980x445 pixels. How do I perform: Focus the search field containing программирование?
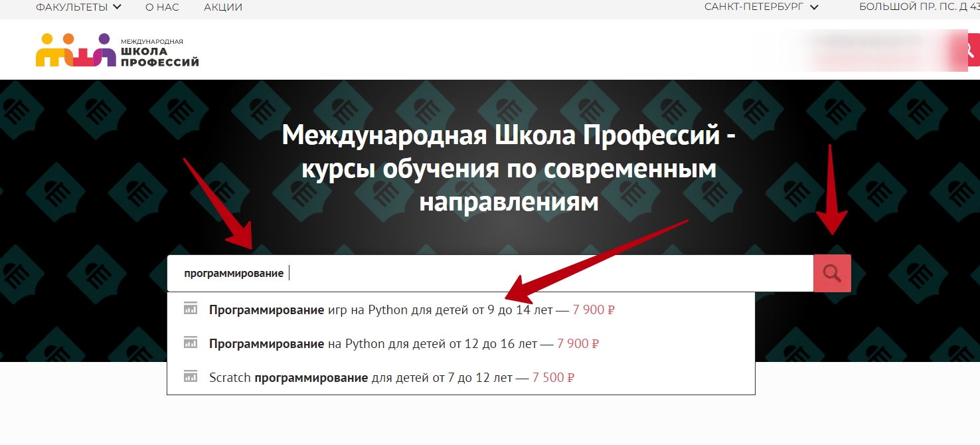(490, 273)
